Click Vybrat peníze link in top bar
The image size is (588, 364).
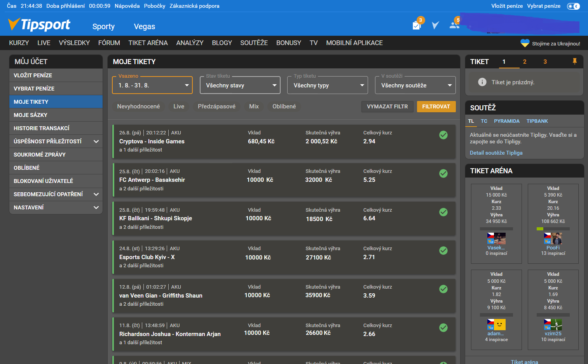[x=544, y=6]
